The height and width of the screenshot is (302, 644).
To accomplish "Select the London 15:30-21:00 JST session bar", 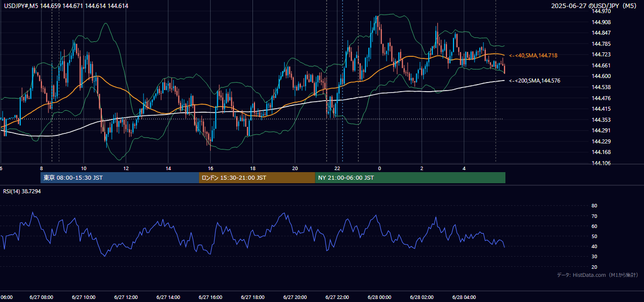I will 257,178.
